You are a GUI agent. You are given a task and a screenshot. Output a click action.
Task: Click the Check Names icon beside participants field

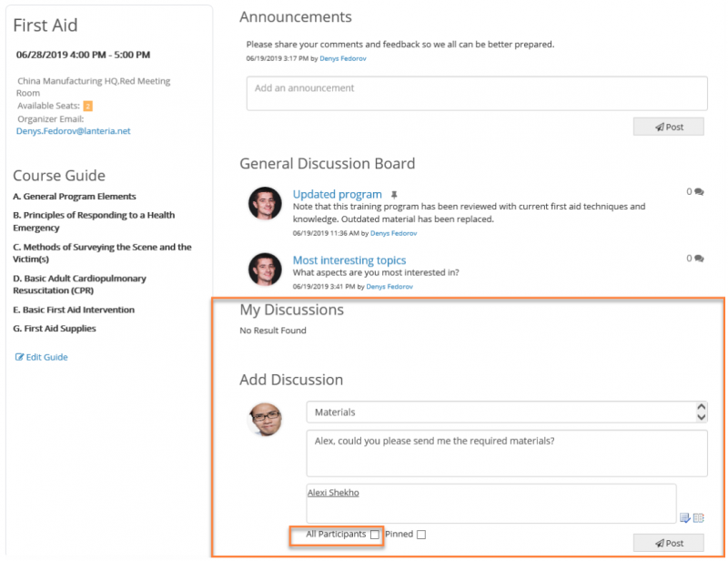pos(685,517)
